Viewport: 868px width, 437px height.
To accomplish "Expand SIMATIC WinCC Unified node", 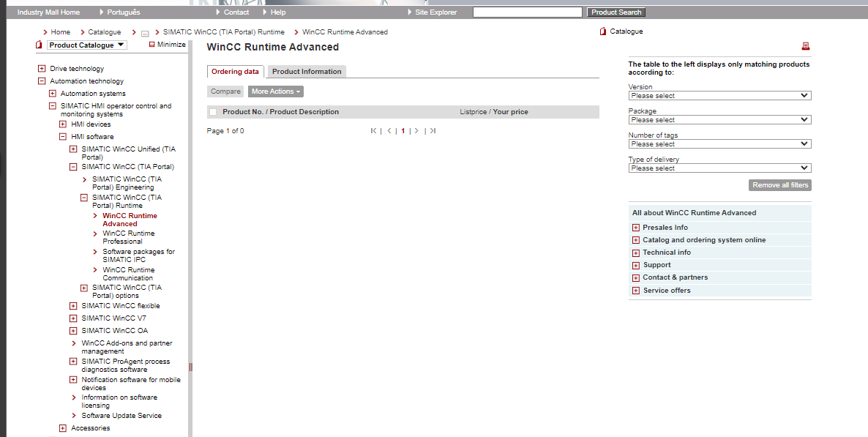I will (x=73, y=149).
